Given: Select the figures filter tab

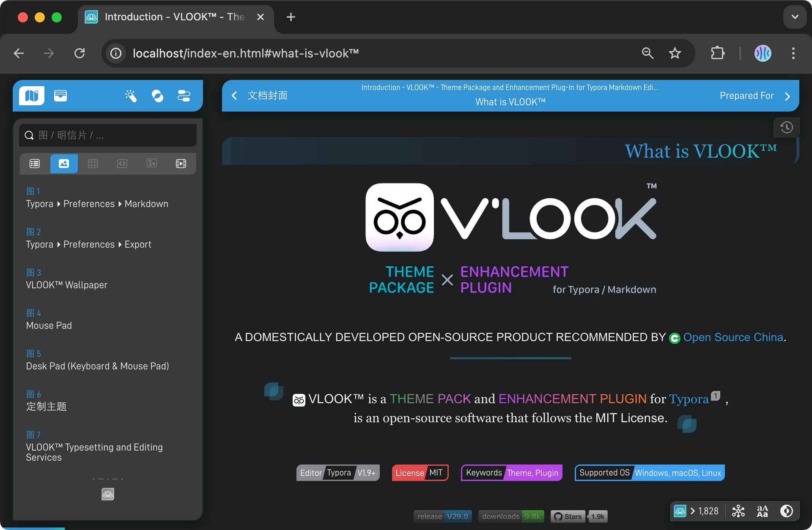Looking at the screenshot, I should pyautogui.click(x=64, y=164).
